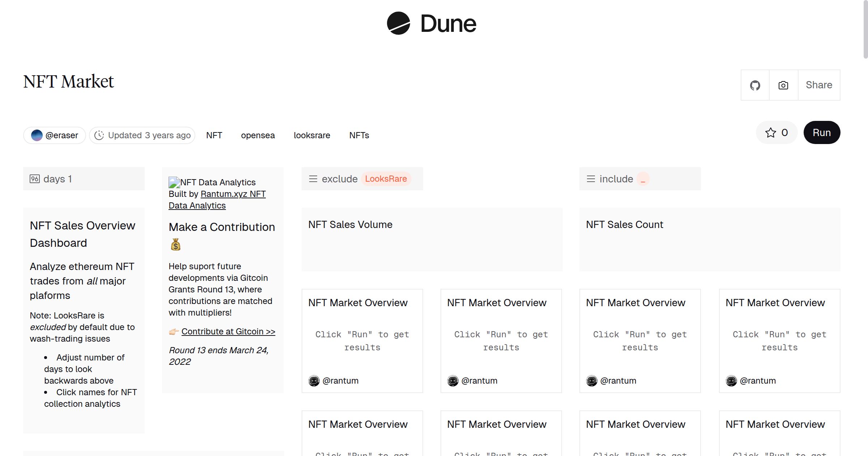Click the @eraser avatar icon
Image resolution: width=868 pixels, height=456 pixels.
pyautogui.click(x=37, y=135)
